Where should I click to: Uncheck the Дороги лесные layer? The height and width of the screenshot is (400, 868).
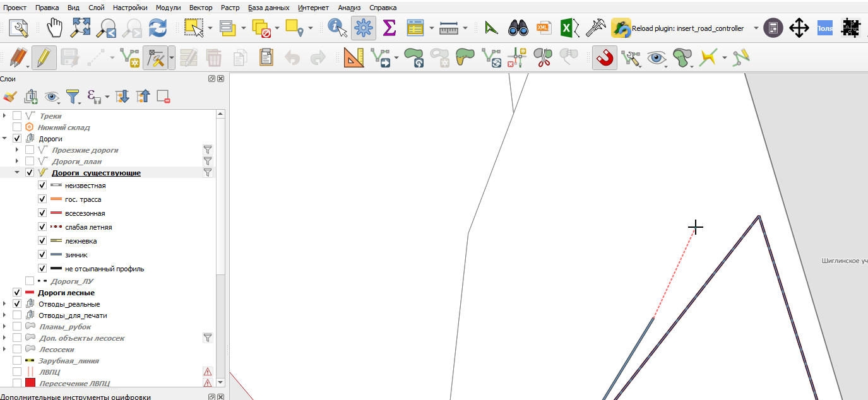point(17,293)
